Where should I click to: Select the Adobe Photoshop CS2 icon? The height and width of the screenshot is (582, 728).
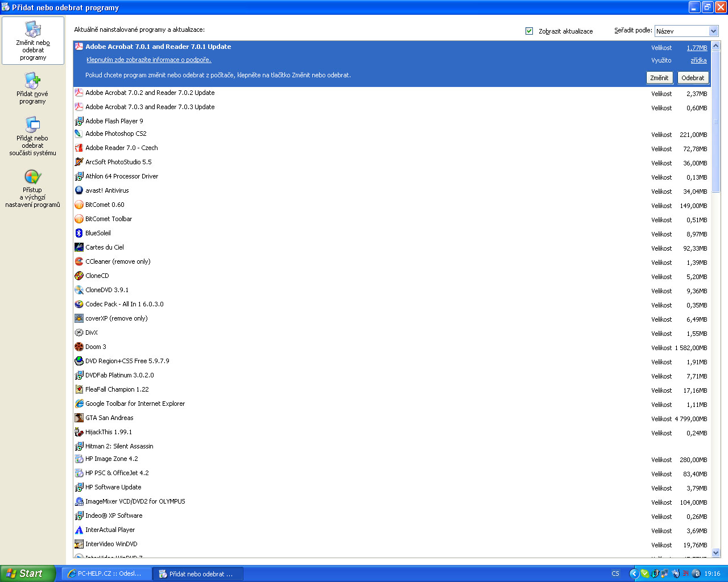click(79, 134)
